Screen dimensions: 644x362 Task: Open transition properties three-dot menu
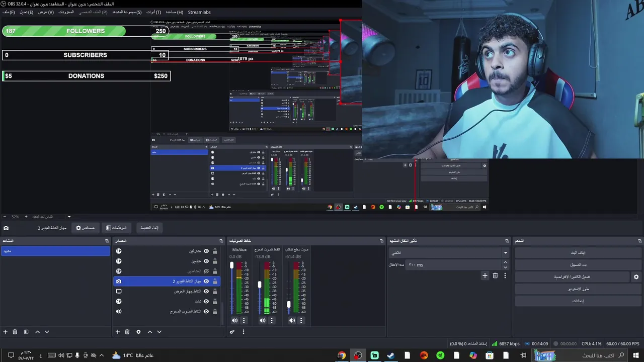coord(505,276)
